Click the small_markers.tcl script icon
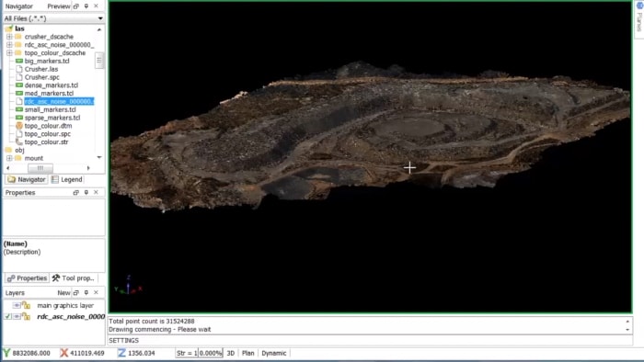The height and width of the screenshot is (362, 644). tap(19, 109)
